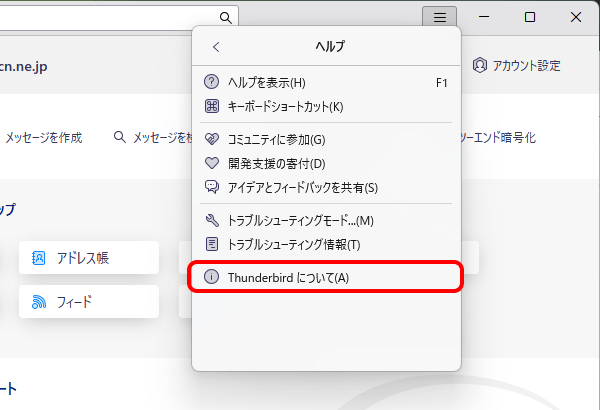600x410 pixels.
Task: Click the info circle icon
Action: pos(211,277)
